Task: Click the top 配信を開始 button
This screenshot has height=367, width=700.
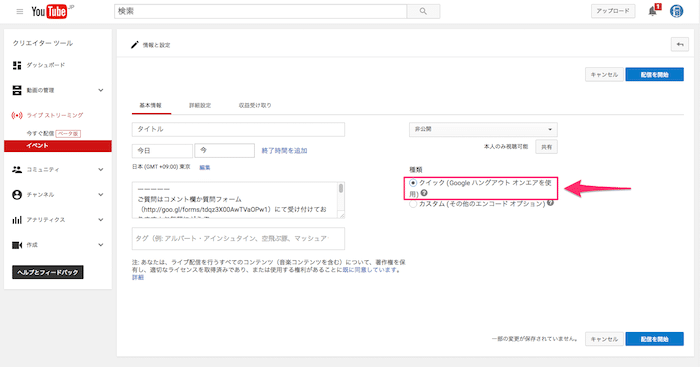Action: [x=654, y=75]
